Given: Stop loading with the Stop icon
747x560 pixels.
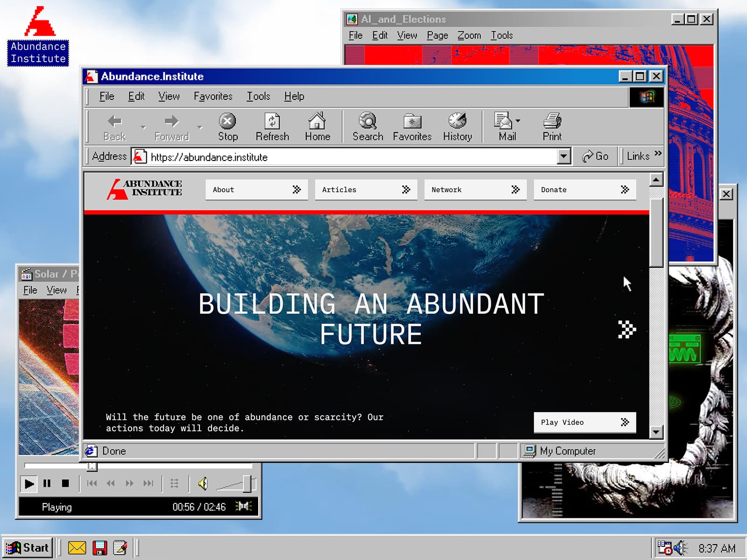Looking at the screenshot, I should (x=227, y=123).
